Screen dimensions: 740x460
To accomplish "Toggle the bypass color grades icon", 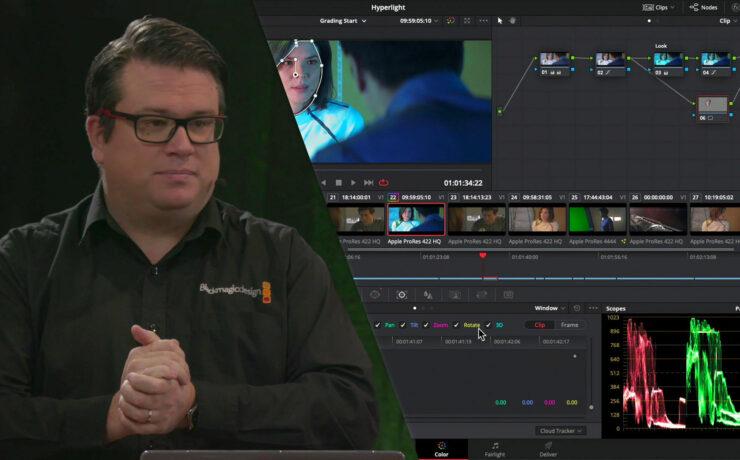I will point(451,21).
